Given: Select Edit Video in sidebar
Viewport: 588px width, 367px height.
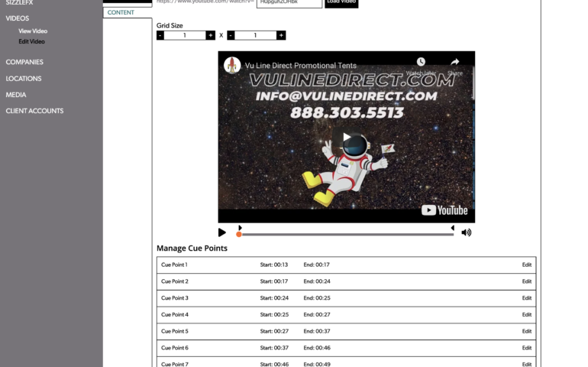Looking at the screenshot, I should (x=32, y=42).
